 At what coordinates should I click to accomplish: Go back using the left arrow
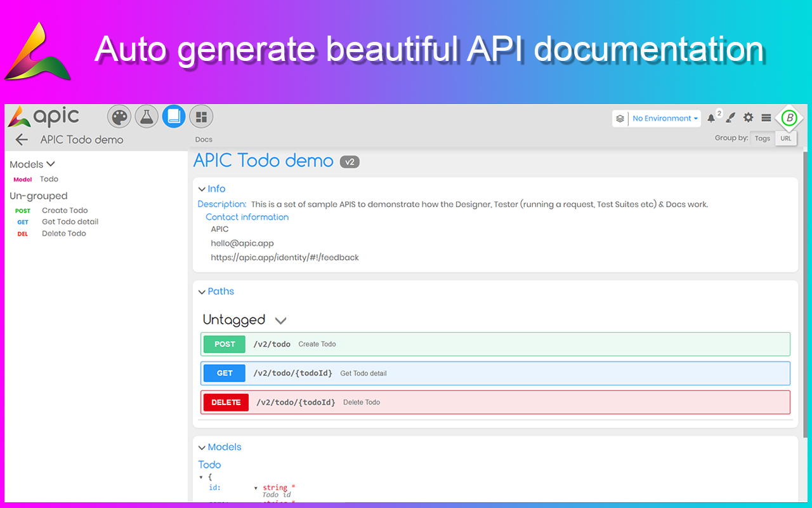tap(22, 140)
